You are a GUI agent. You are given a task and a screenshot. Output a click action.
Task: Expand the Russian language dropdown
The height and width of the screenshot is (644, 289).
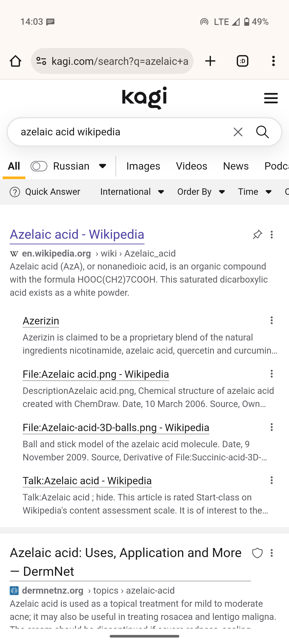(102, 166)
